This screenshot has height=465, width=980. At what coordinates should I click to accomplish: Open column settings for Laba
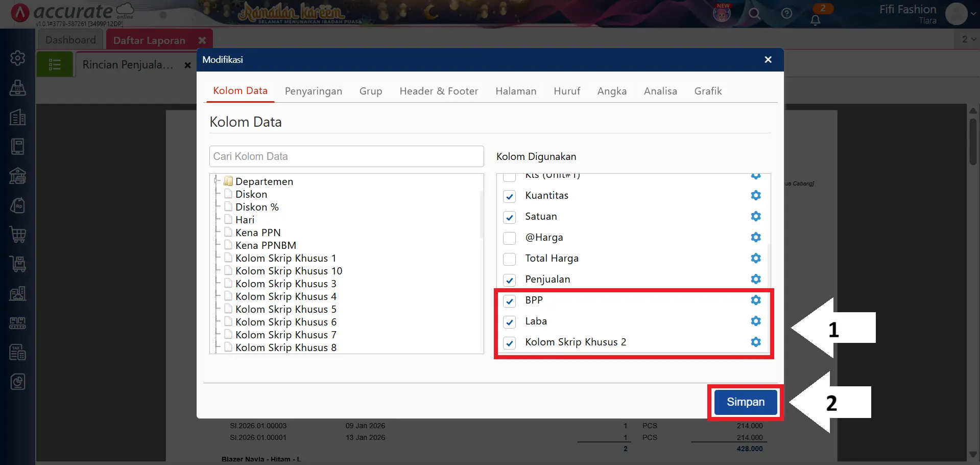(756, 321)
